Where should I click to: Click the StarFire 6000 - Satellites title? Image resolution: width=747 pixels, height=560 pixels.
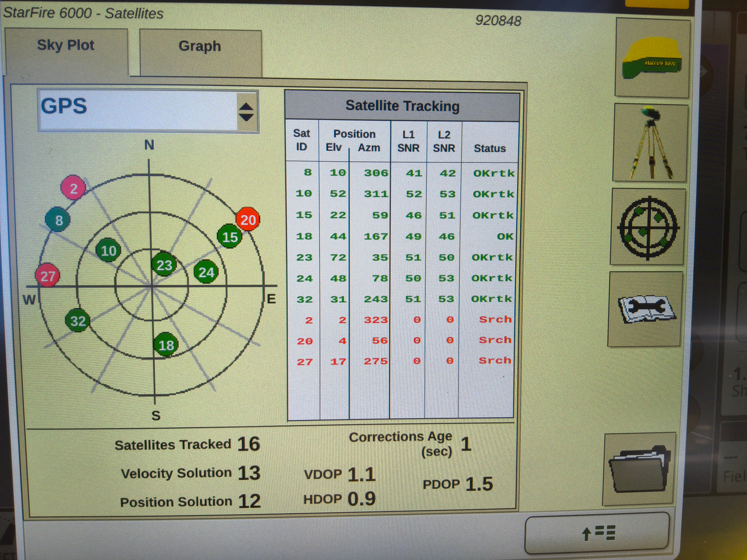pos(83,13)
